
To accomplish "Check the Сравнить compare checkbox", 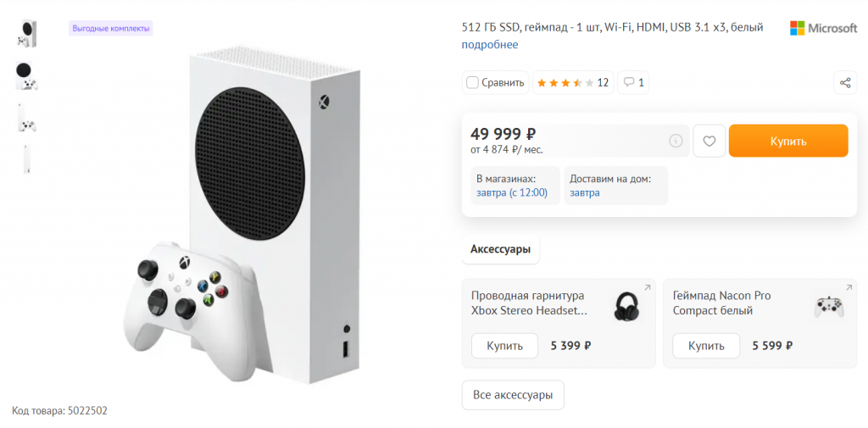I will [473, 82].
